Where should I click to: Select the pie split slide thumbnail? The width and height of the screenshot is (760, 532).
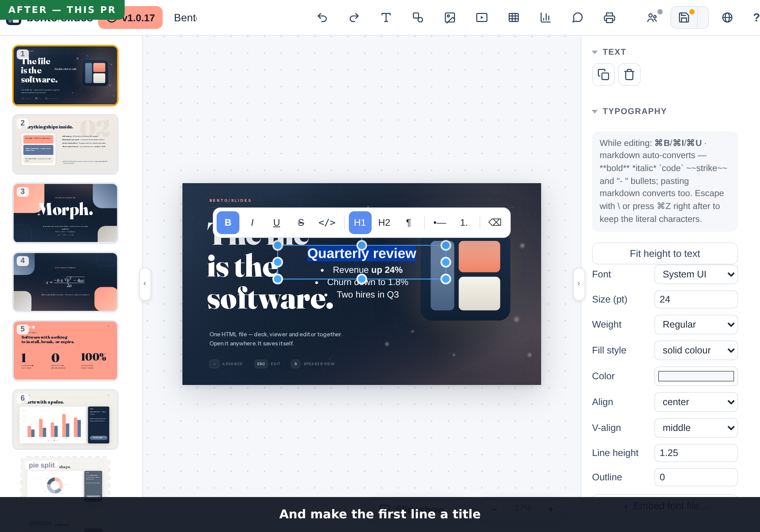coord(65,477)
